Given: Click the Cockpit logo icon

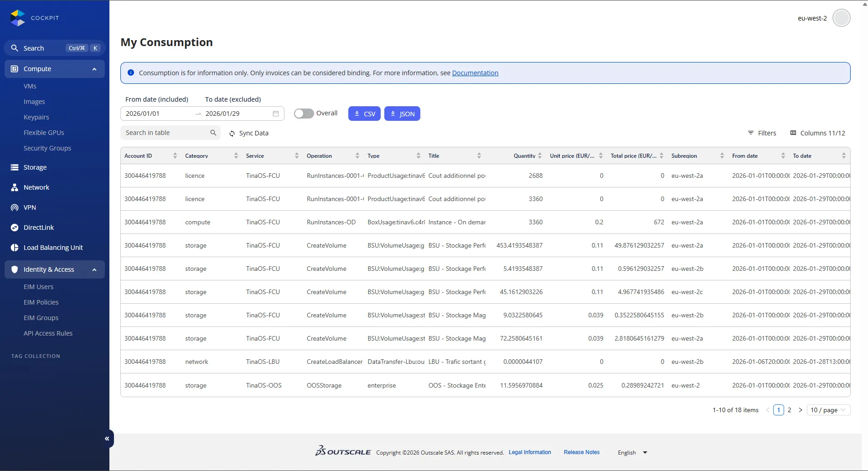Looking at the screenshot, I should (18, 18).
